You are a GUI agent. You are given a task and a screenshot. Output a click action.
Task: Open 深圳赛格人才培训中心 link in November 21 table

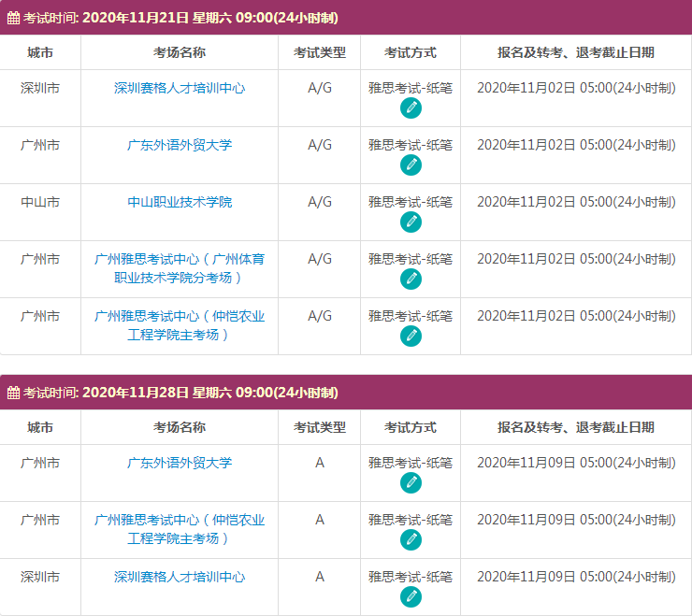click(180, 88)
